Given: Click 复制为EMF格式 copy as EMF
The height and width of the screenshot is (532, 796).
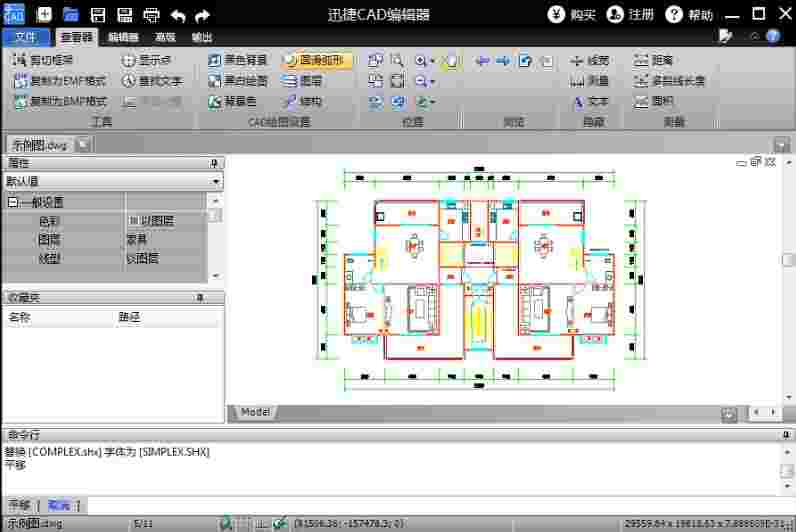Looking at the screenshot, I should [x=60, y=81].
